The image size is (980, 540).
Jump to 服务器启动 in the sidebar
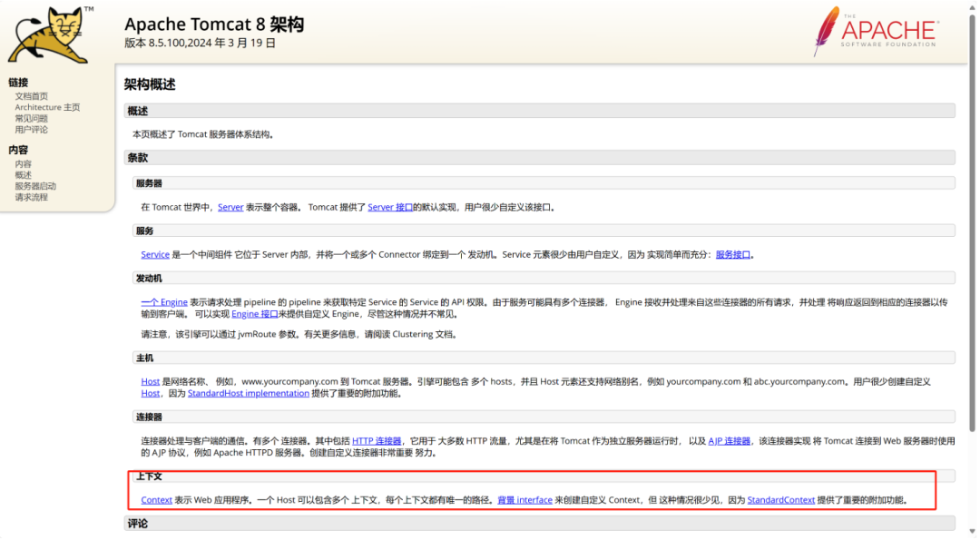35,186
